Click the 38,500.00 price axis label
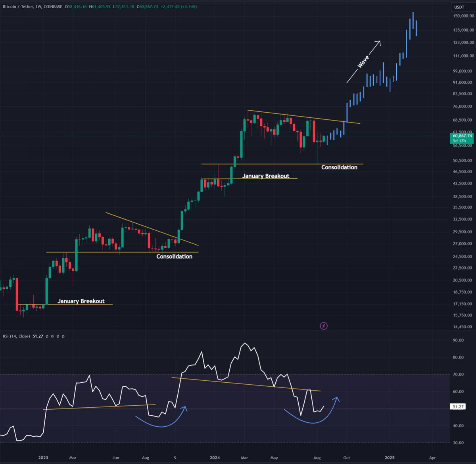Image resolution: width=476 pixels, height=464 pixels. tap(463, 197)
